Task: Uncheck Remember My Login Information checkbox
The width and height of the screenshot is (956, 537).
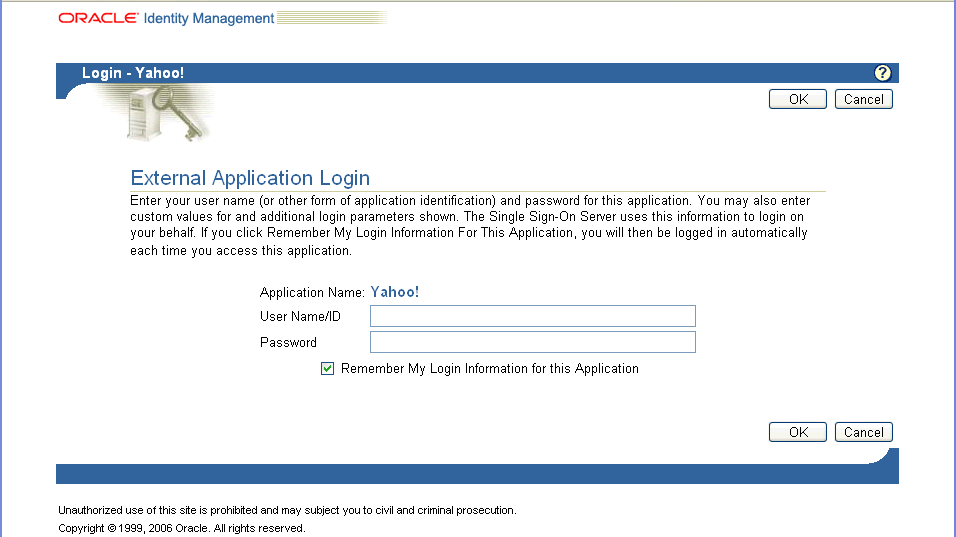Action: tap(327, 369)
